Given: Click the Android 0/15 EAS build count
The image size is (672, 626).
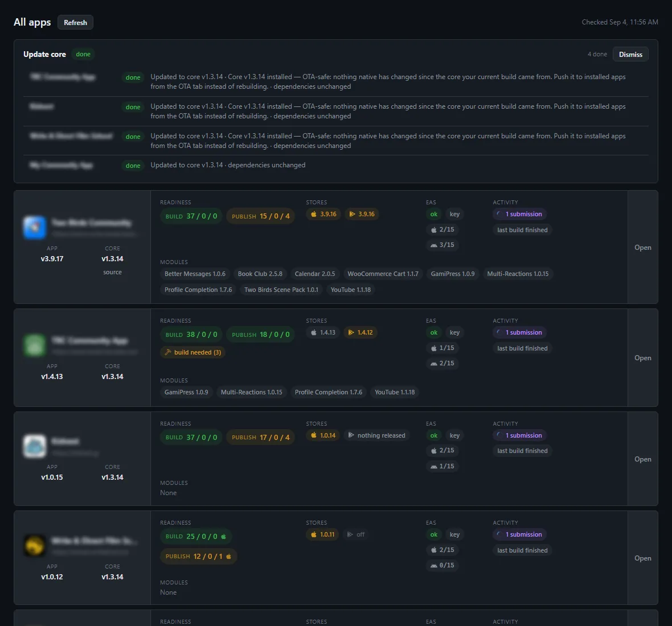Looking at the screenshot, I should coord(442,565).
